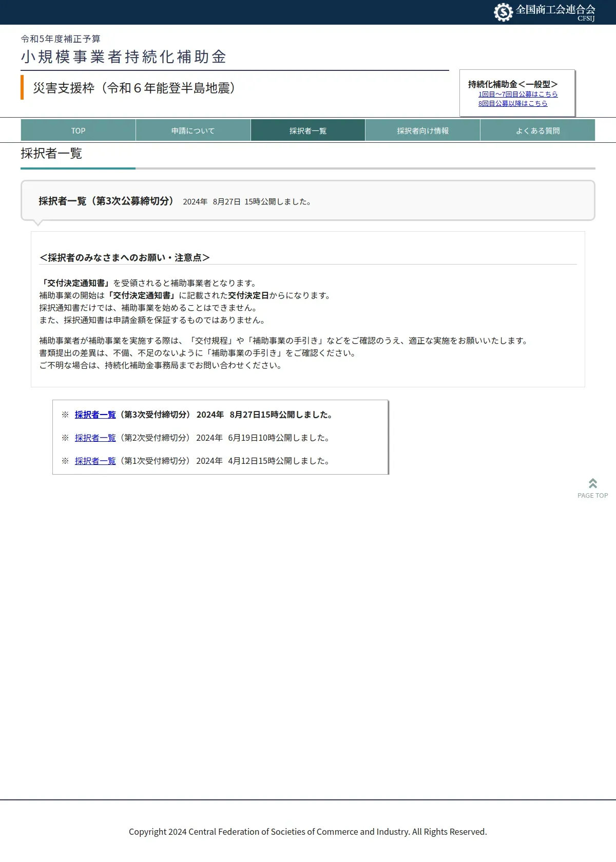Screen dimensions: 616x862
Task: Follow the 8回目公募以降はこちら link
Action: (x=513, y=103)
